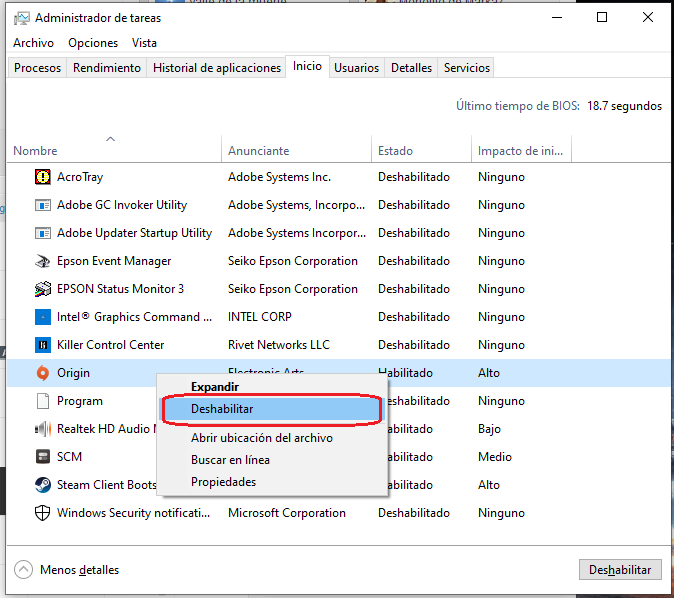Select the Adobe GC Invoker Utility entry
674x598 pixels.
click(122, 205)
